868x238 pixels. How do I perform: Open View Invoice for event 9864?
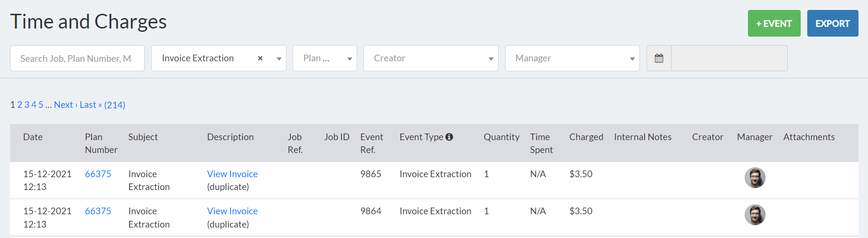[x=232, y=211]
